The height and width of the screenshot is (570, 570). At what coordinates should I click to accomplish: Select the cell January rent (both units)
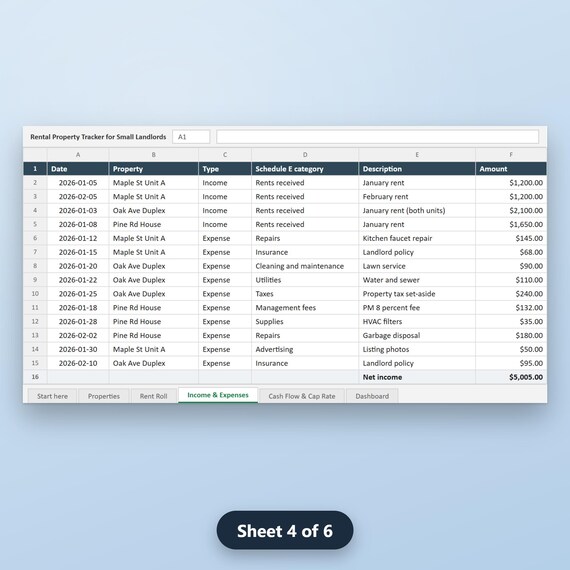pos(417,210)
